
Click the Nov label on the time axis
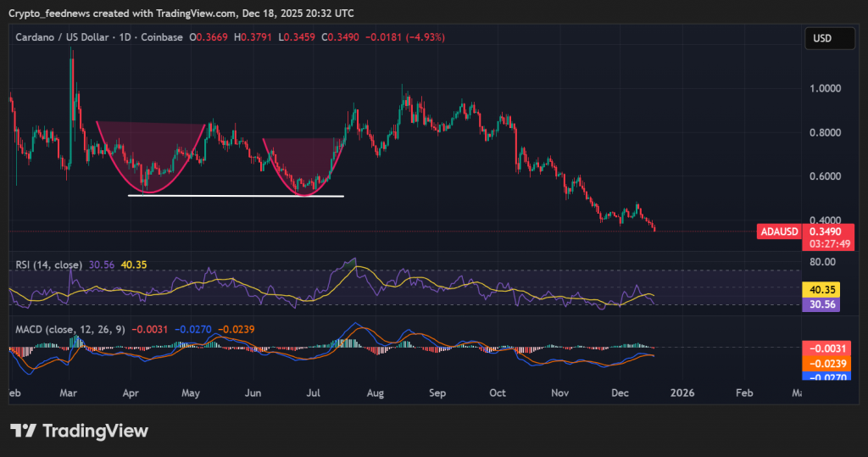tap(559, 393)
